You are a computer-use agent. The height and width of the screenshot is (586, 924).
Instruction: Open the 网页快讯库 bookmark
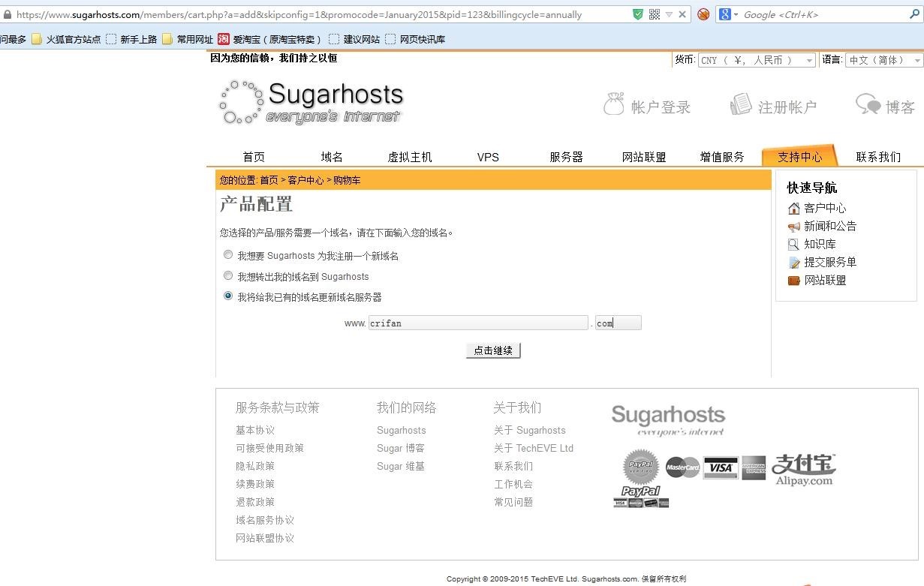click(x=415, y=39)
